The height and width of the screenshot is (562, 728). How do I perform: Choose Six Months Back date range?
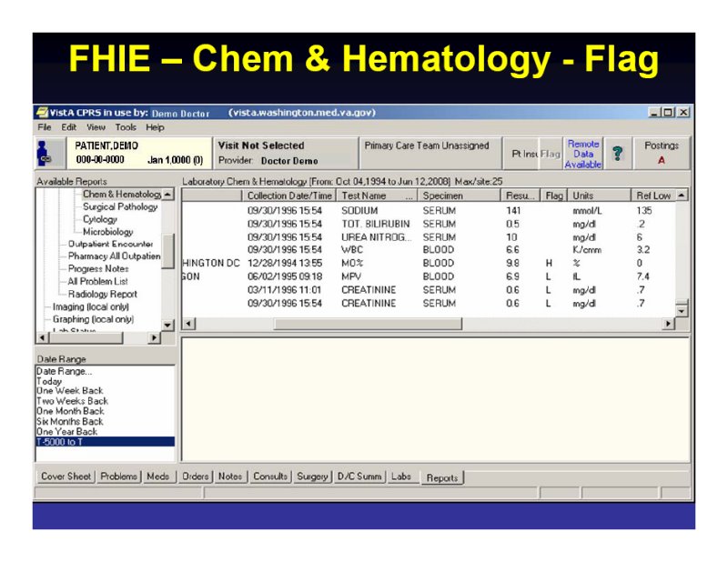coord(106,421)
